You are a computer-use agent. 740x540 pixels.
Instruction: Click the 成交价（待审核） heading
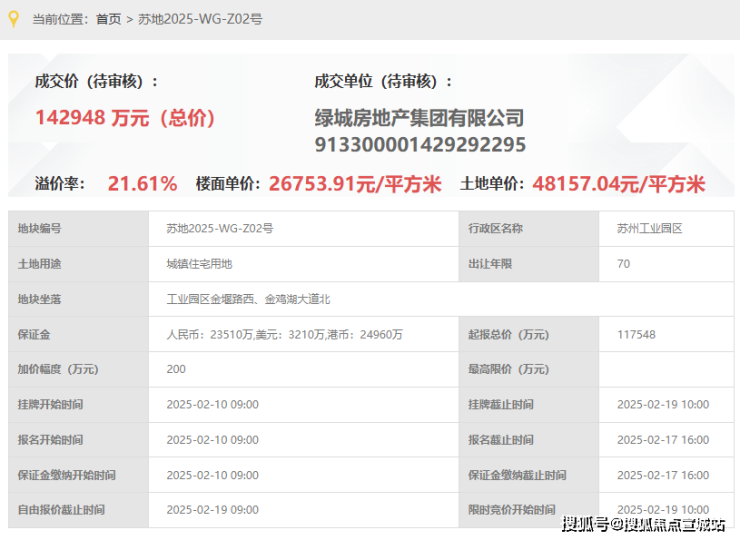point(96,81)
